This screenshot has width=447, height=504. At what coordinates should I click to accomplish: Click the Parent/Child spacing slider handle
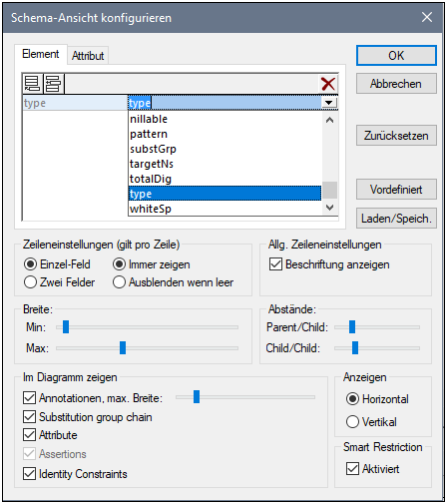pyautogui.click(x=352, y=327)
